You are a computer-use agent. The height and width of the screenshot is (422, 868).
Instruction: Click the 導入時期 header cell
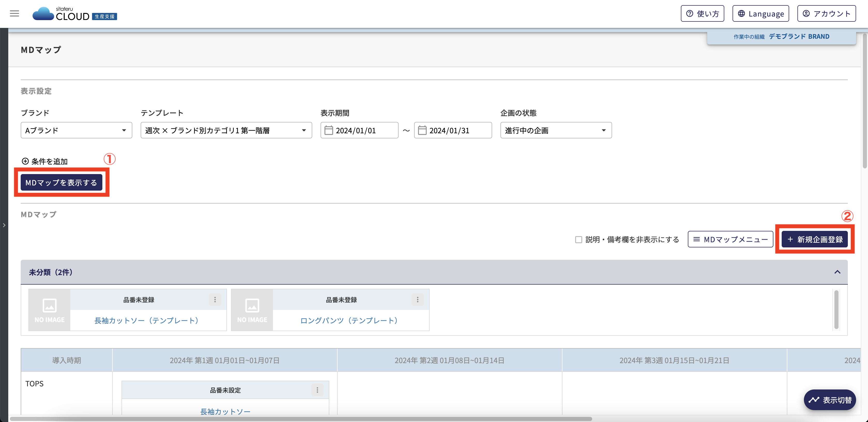[x=67, y=360]
